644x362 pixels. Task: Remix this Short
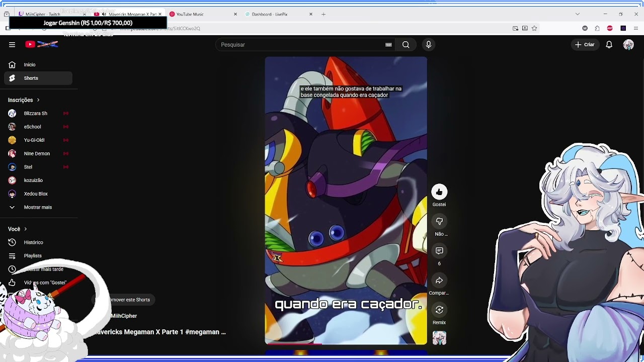(439, 310)
